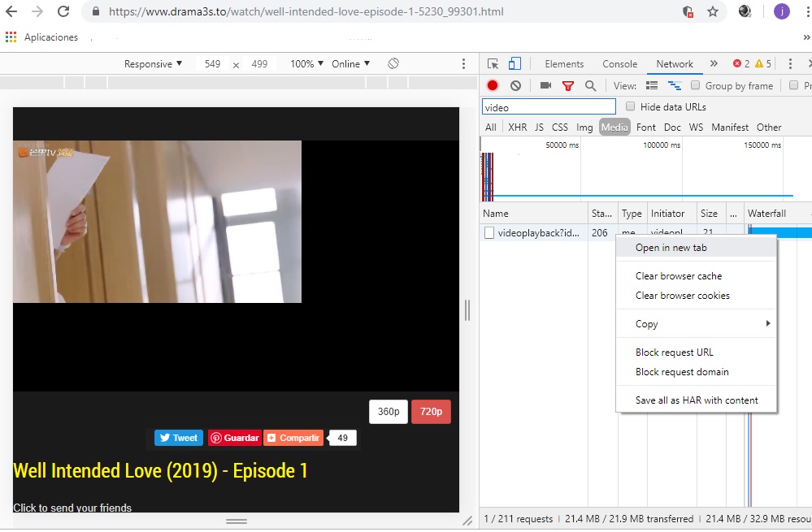View the 2 console errors indicator

click(x=741, y=63)
